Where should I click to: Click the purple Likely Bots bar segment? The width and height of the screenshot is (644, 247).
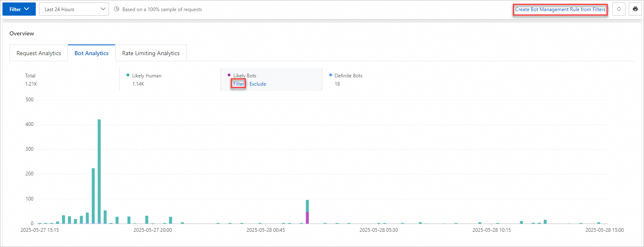pos(307,218)
